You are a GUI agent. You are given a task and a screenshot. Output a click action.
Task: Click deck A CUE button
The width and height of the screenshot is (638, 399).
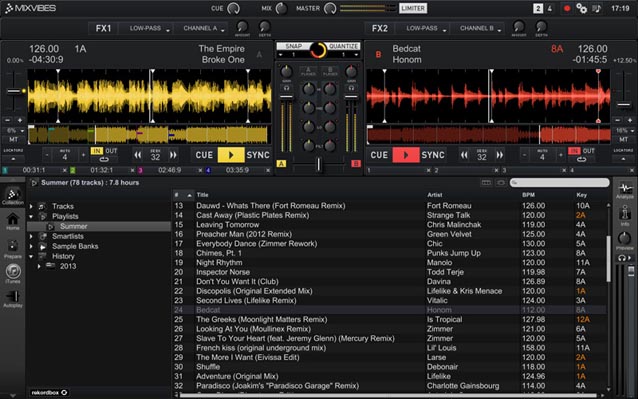click(204, 155)
